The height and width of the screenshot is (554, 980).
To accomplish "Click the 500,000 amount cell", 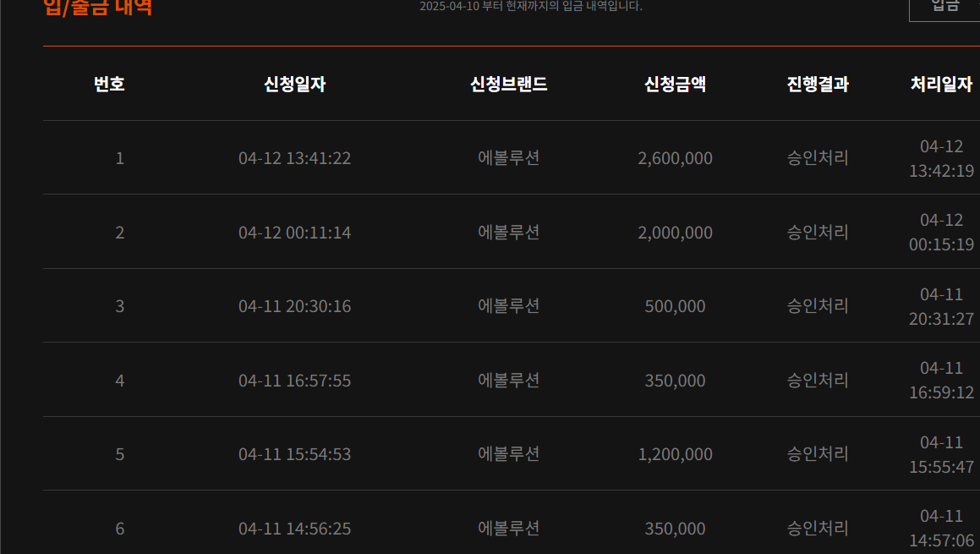I will tap(675, 306).
